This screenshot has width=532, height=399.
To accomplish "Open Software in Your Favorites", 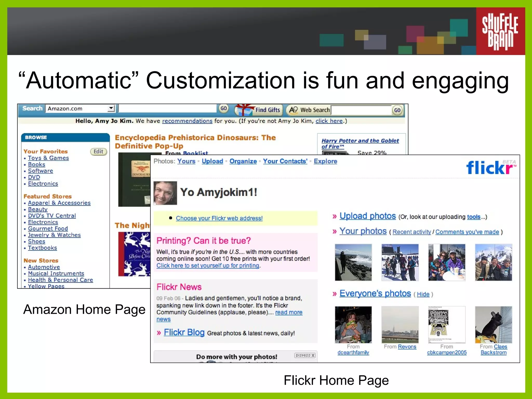I will tap(41, 171).
